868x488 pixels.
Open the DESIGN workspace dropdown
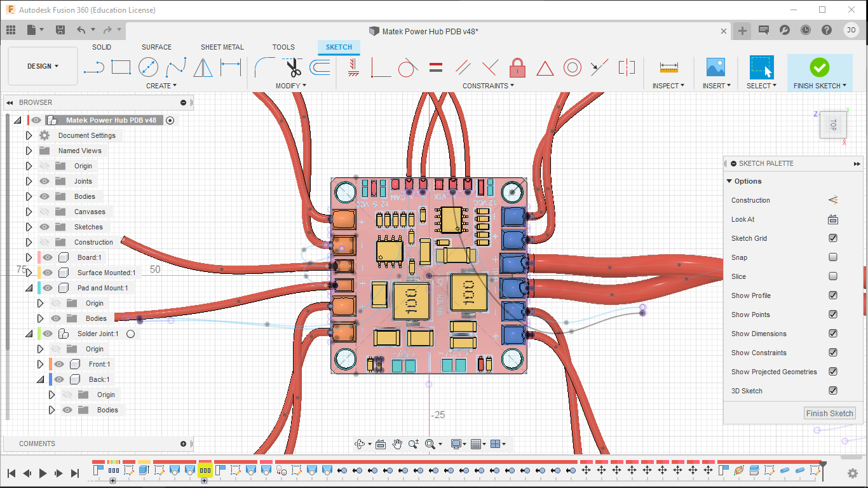43,66
